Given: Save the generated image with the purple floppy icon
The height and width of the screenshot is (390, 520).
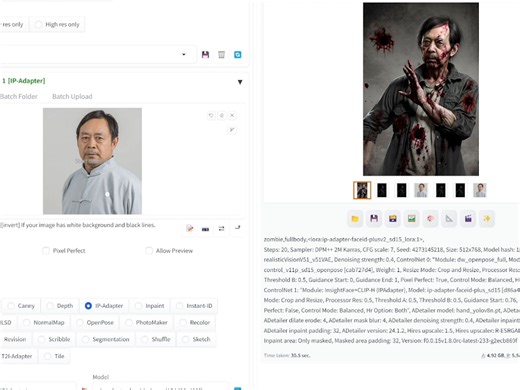Looking at the screenshot, I should click(374, 219).
